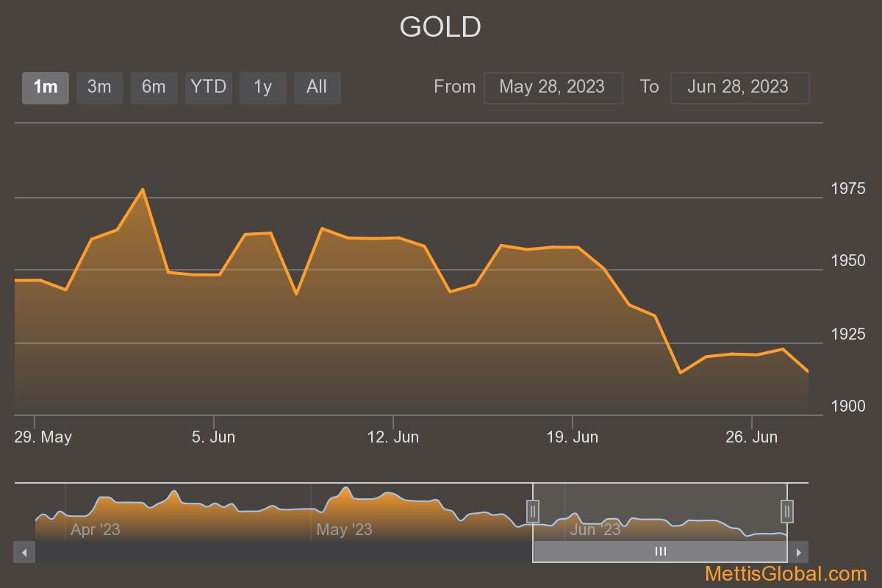Click the navigator right scroll arrow
The width and height of the screenshot is (882, 588).
798,552
